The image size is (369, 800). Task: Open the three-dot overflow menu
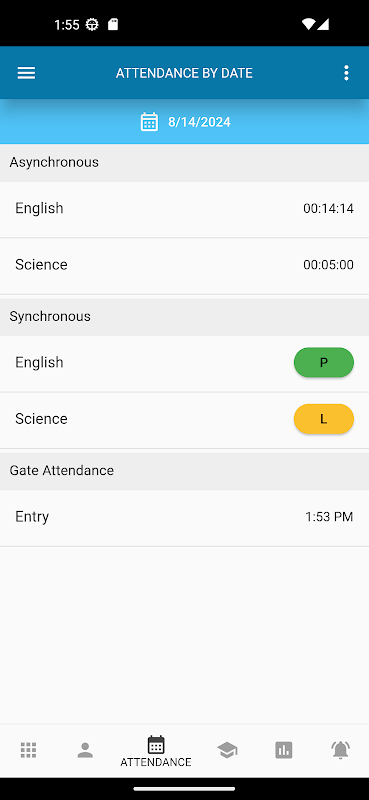(347, 73)
